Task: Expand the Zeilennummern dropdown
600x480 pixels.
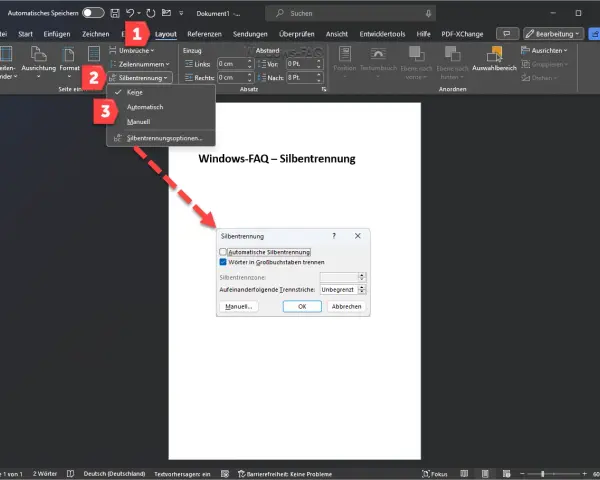Action: (139, 64)
